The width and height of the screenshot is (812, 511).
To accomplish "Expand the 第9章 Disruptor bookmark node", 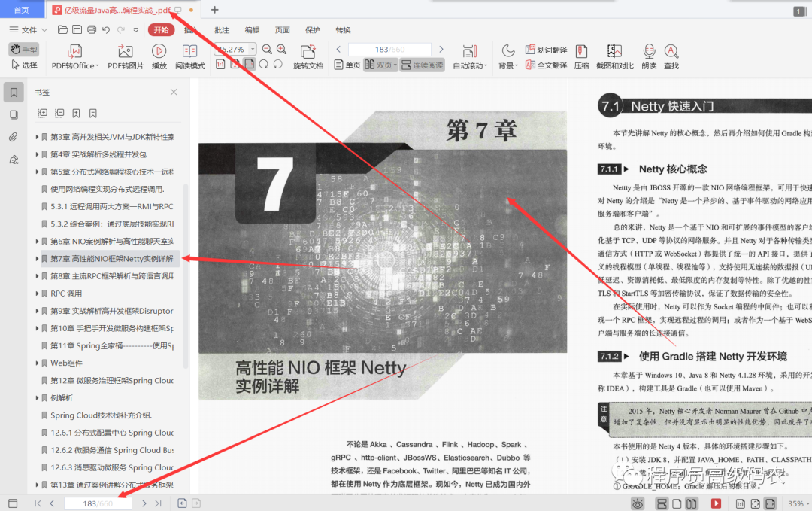I will coord(38,311).
